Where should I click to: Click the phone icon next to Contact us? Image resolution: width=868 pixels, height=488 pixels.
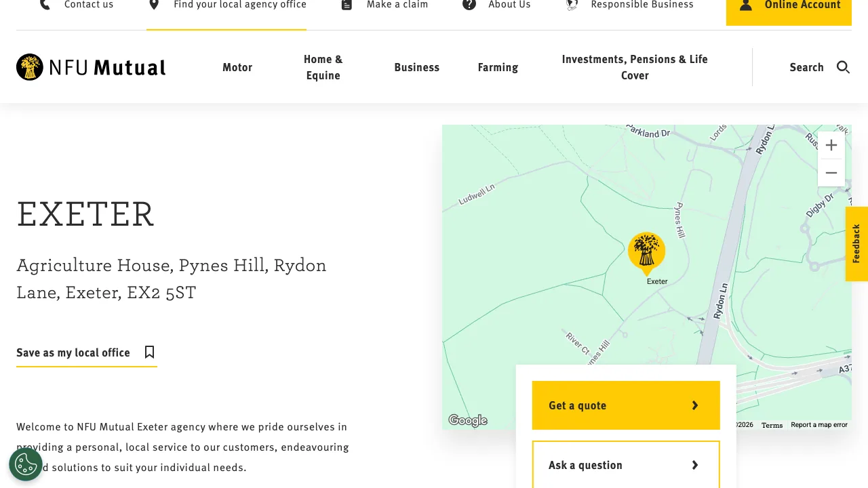click(x=45, y=5)
